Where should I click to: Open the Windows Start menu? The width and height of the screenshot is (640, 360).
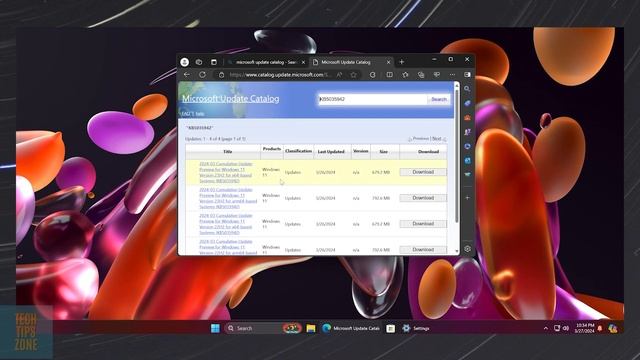point(216,328)
